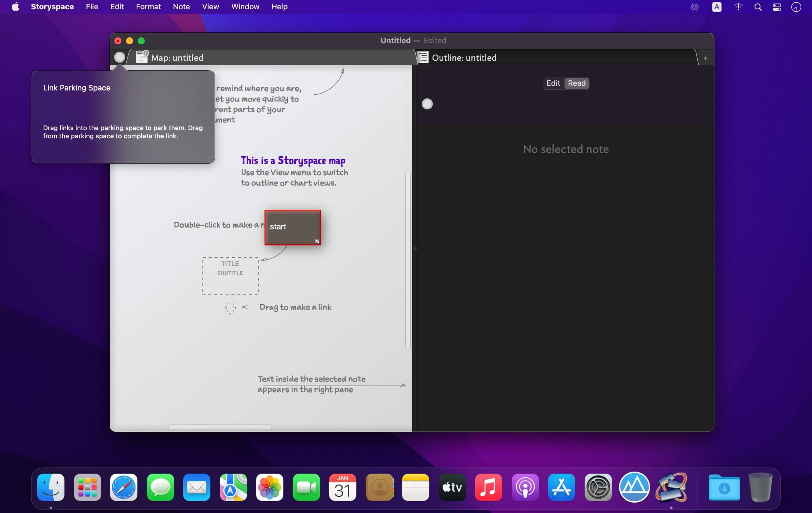Open Spotlight search in the menu bar
Image resolution: width=812 pixels, height=513 pixels.
coord(758,7)
